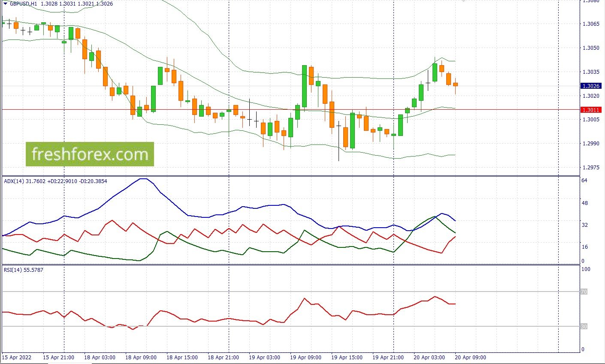Click the 18 Apr 21:00 time label
The width and height of the screenshot is (605, 364).
[224, 357]
